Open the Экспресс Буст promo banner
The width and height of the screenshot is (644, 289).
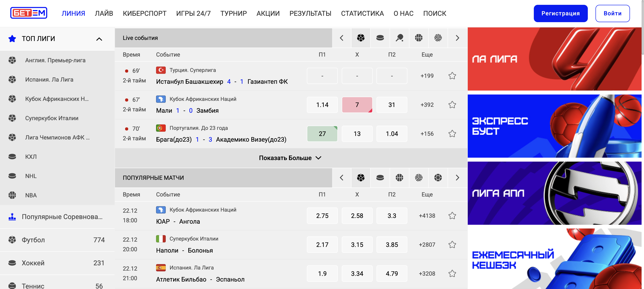(x=554, y=126)
